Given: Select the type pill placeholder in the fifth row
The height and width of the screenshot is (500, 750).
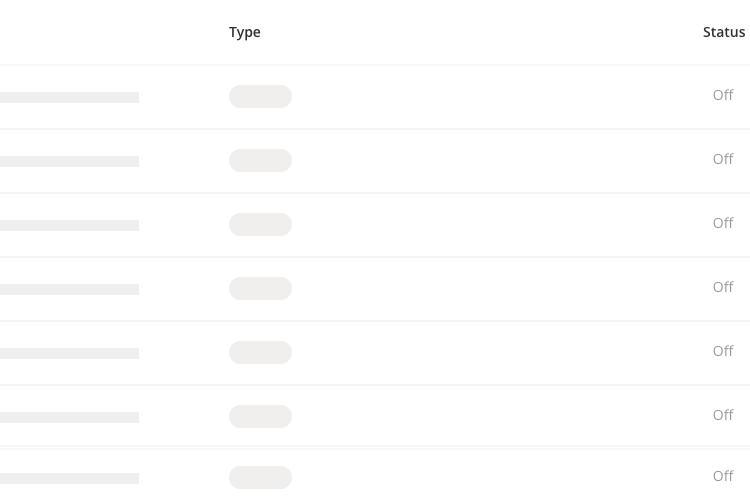Looking at the screenshot, I should pyautogui.click(x=260, y=353).
